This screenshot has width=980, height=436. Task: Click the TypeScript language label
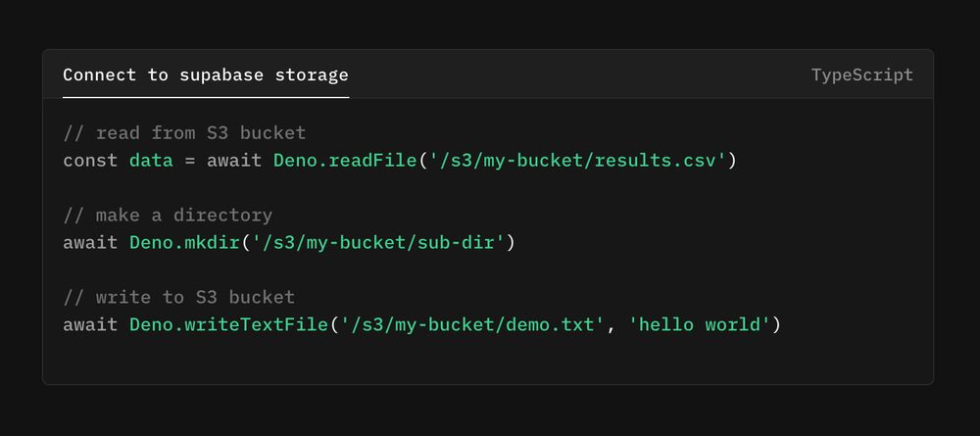pyautogui.click(x=861, y=75)
